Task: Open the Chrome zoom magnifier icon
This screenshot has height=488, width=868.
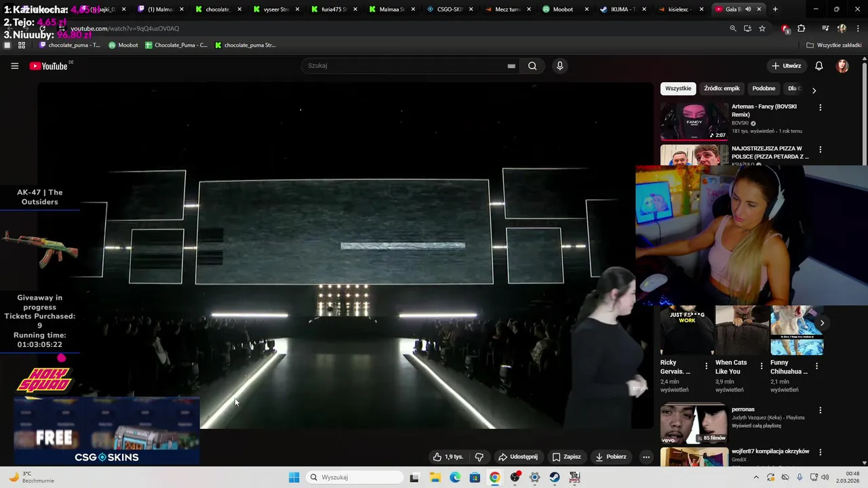Action: click(732, 28)
